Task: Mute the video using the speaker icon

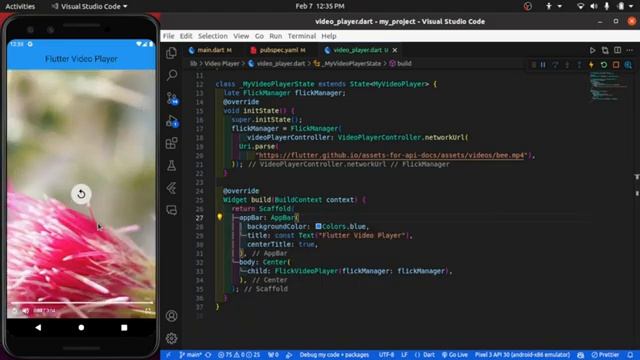Action: (x=26, y=311)
